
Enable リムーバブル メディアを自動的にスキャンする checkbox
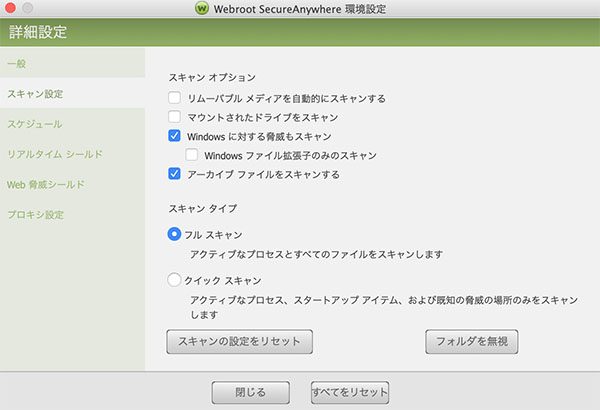click(174, 98)
